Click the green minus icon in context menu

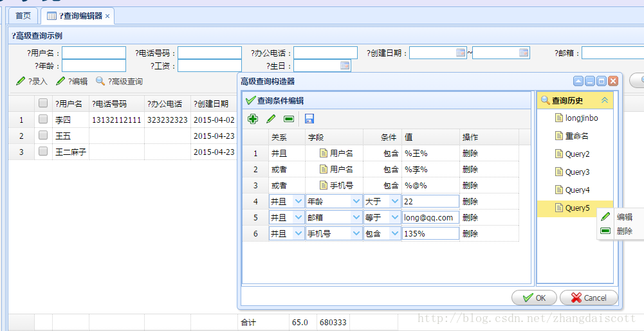[x=605, y=231]
